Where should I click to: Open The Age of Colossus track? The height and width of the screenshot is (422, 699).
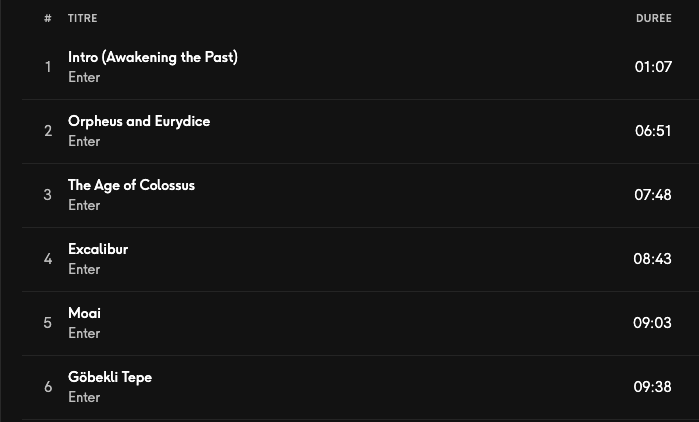(x=131, y=185)
